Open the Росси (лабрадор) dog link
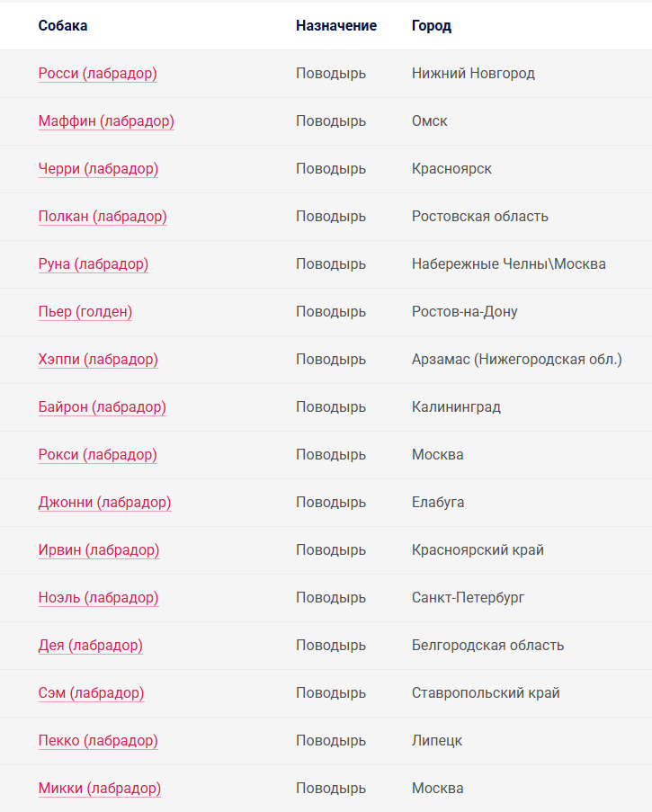This screenshot has width=652, height=812. click(97, 74)
